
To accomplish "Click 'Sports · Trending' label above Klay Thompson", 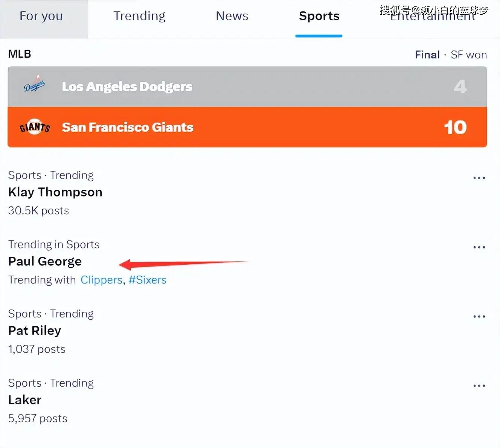I will coord(51,175).
